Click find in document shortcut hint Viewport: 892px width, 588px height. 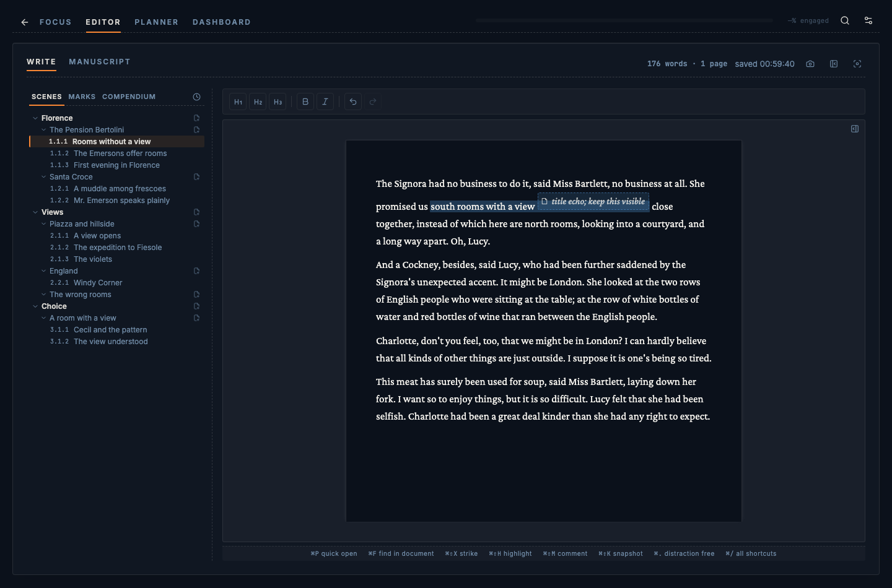401,554
